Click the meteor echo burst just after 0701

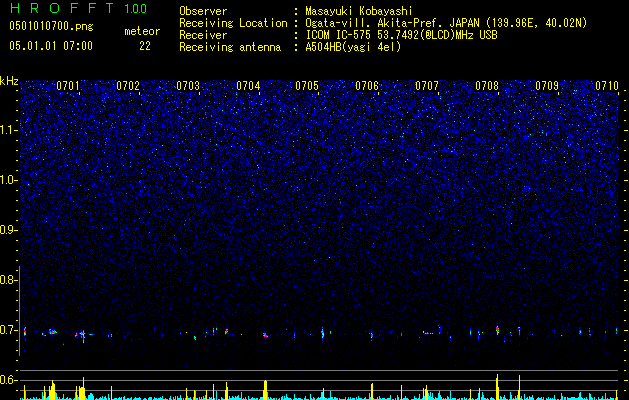[x=82, y=335]
